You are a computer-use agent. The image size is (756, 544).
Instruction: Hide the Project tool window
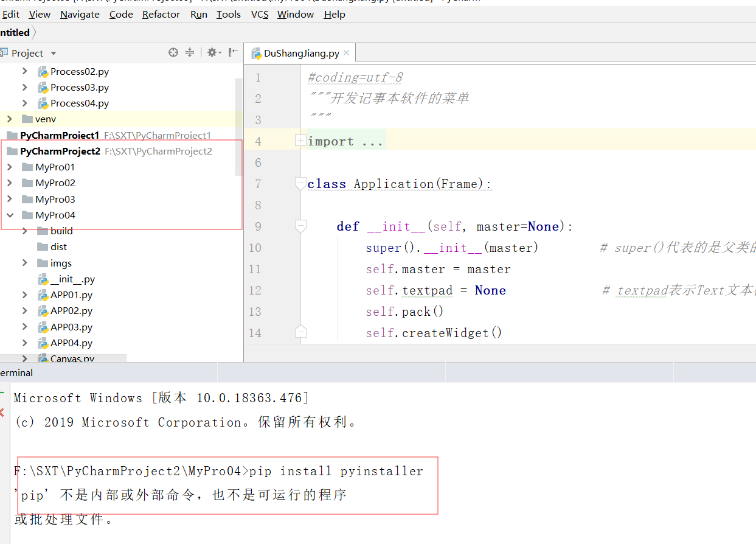(233, 53)
